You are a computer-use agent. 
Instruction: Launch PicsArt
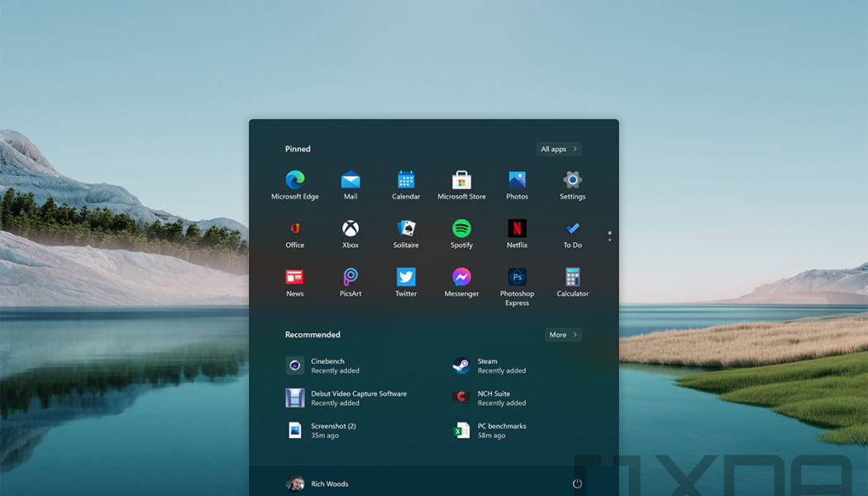[350, 282]
